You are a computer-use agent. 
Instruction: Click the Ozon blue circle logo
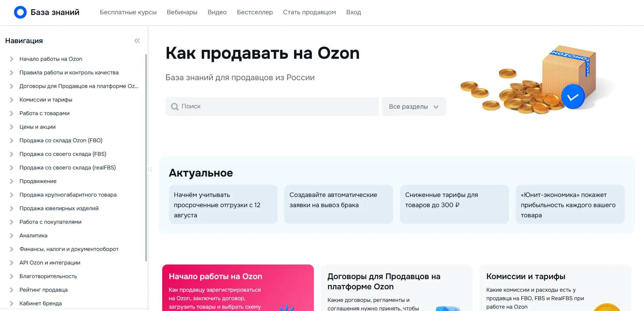pos(20,12)
